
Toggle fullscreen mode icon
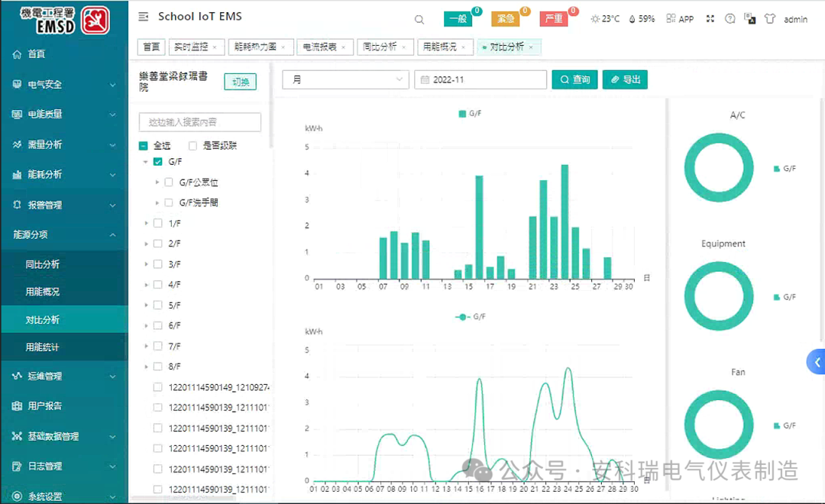click(x=710, y=18)
